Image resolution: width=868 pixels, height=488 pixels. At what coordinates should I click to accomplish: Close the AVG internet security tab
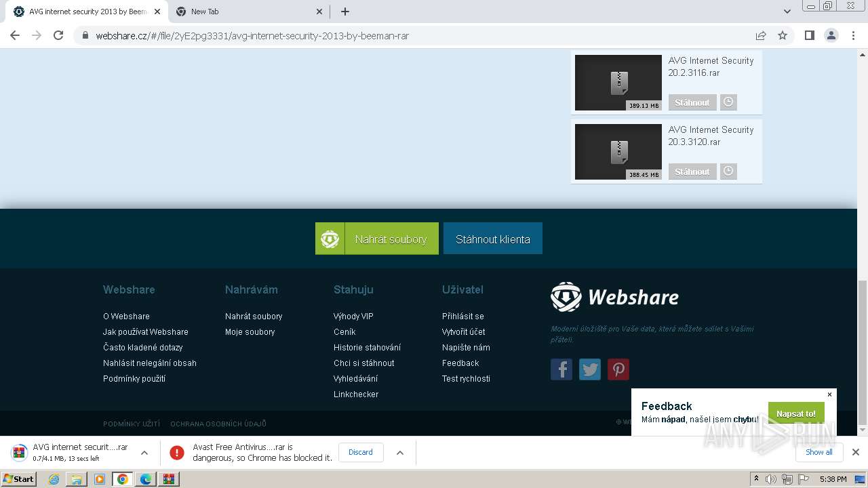[x=157, y=12]
